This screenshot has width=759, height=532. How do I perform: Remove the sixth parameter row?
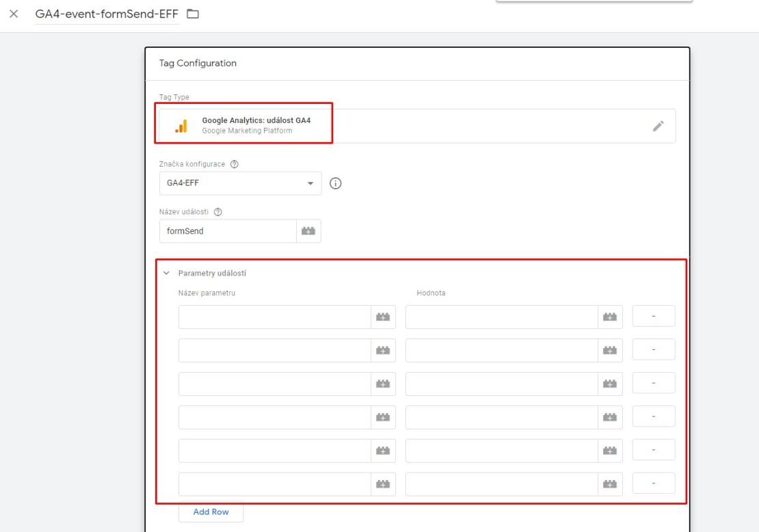654,483
